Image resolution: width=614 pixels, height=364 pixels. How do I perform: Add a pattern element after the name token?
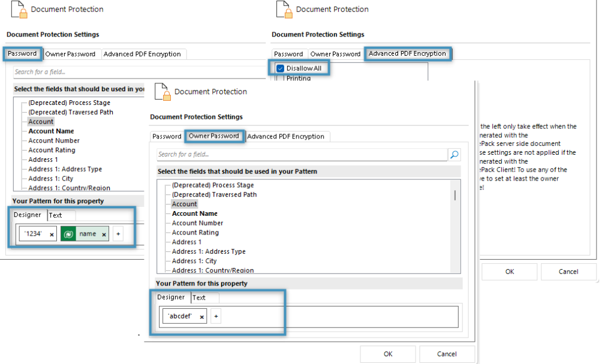pyautogui.click(x=118, y=234)
